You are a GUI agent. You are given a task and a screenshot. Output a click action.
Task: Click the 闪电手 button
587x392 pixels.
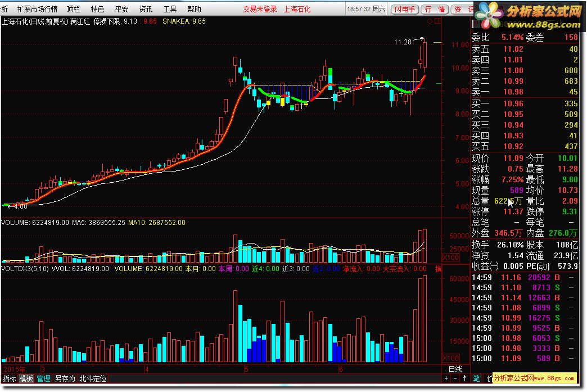(405, 10)
